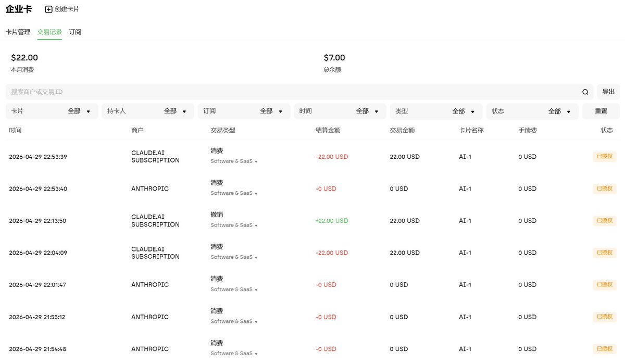Click the 卡片名称 column header
This screenshot has height=364, width=625.
(x=471, y=131)
